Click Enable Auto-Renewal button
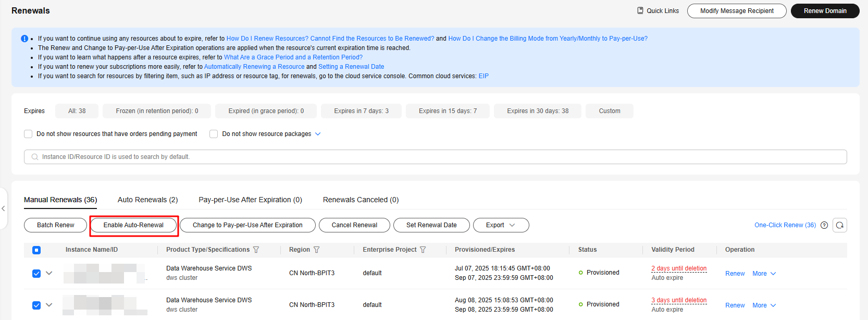The height and width of the screenshot is (320, 868). click(x=133, y=225)
